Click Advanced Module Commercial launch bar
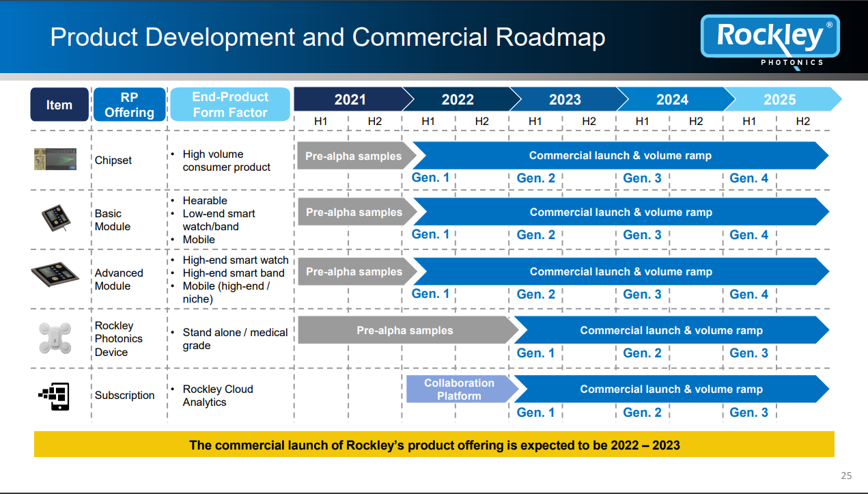The image size is (868, 494). pos(620,271)
